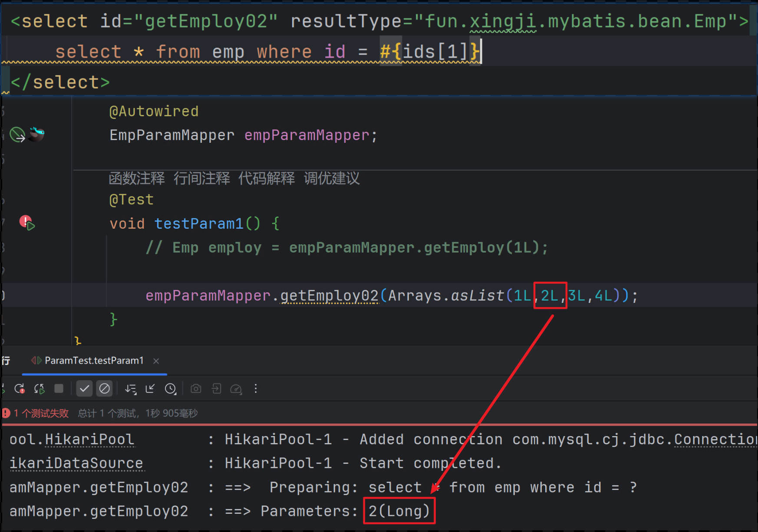The image size is (758, 532).
Task: Stop the running test process
Action: click(59, 388)
